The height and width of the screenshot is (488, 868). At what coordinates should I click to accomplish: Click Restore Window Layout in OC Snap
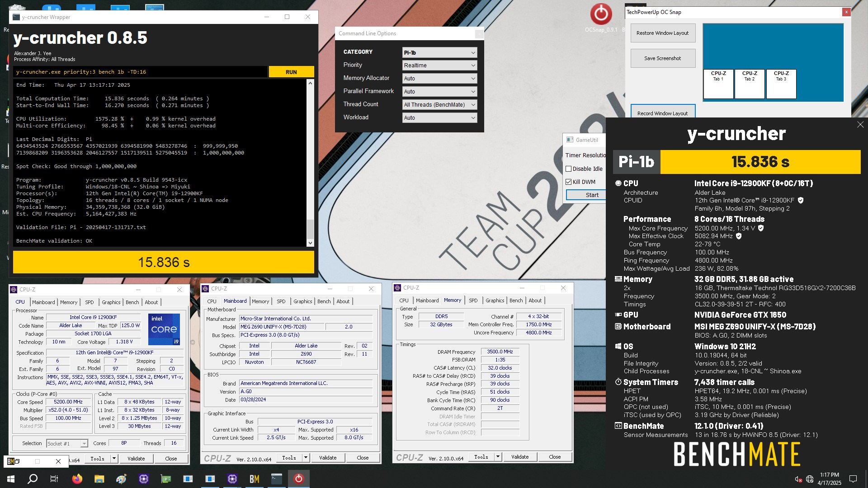(663, 33)
